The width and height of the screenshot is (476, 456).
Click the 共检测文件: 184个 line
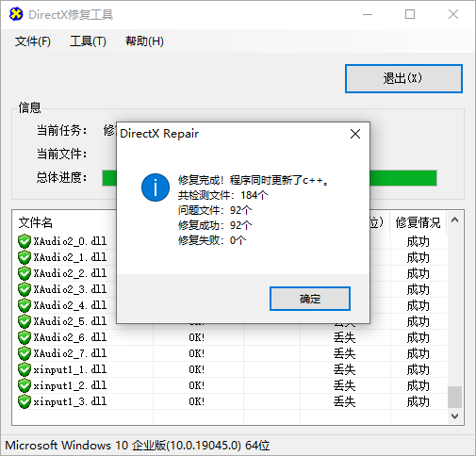pyautogui.click(x=223, y=195)
